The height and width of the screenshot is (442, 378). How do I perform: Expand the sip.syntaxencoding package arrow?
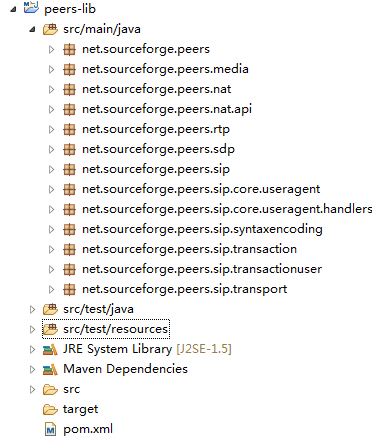pyautogui.click(x=51, y=230)
